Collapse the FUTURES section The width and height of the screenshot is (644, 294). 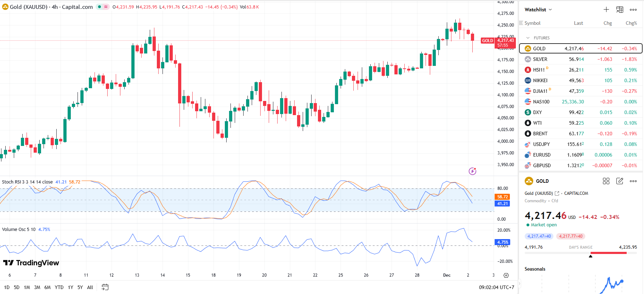(528, 38)
